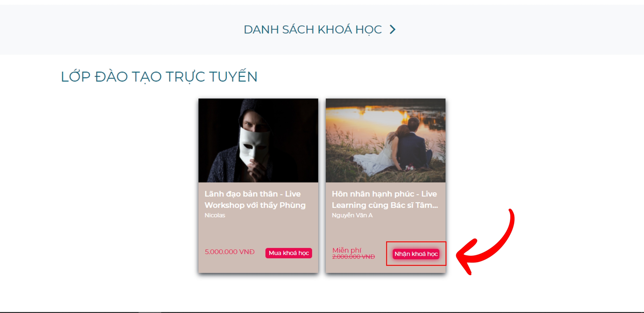Click the instructor name Nguyễn Văn A

[x=352, y=215]
